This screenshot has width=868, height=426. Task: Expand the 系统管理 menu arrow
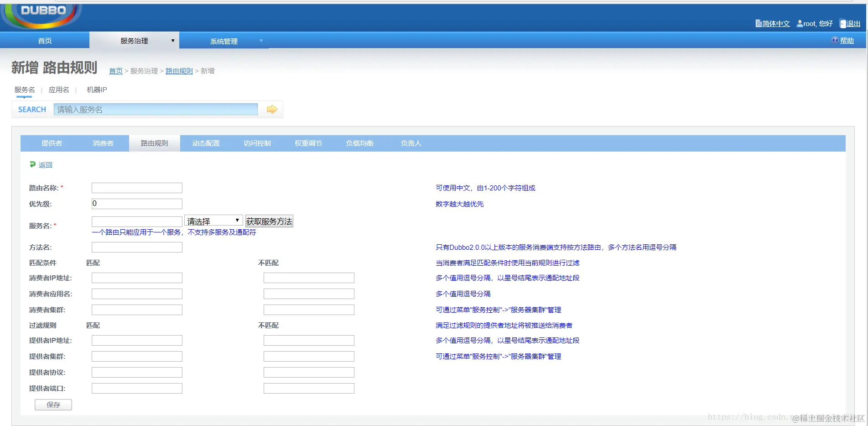(x=261, y=41)
